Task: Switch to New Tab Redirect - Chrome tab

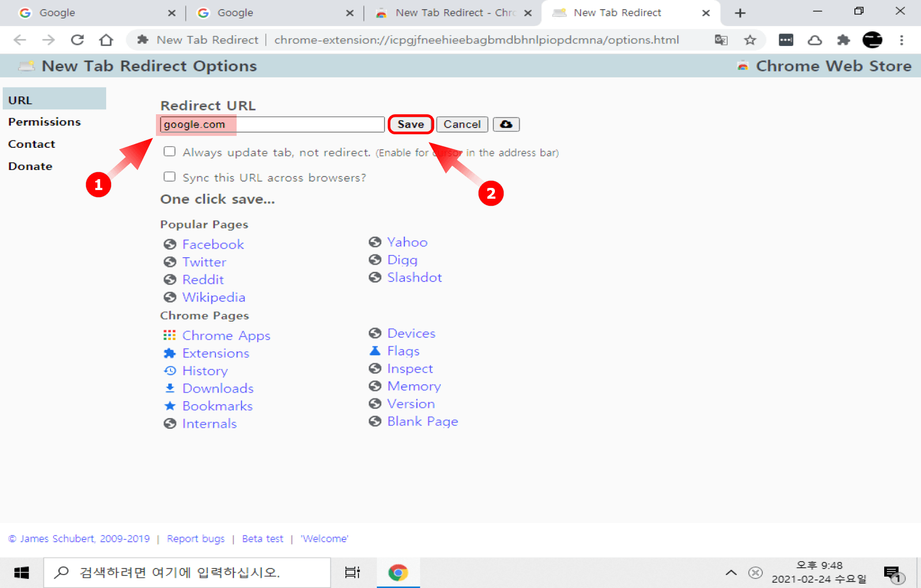Action: point(453,13)
